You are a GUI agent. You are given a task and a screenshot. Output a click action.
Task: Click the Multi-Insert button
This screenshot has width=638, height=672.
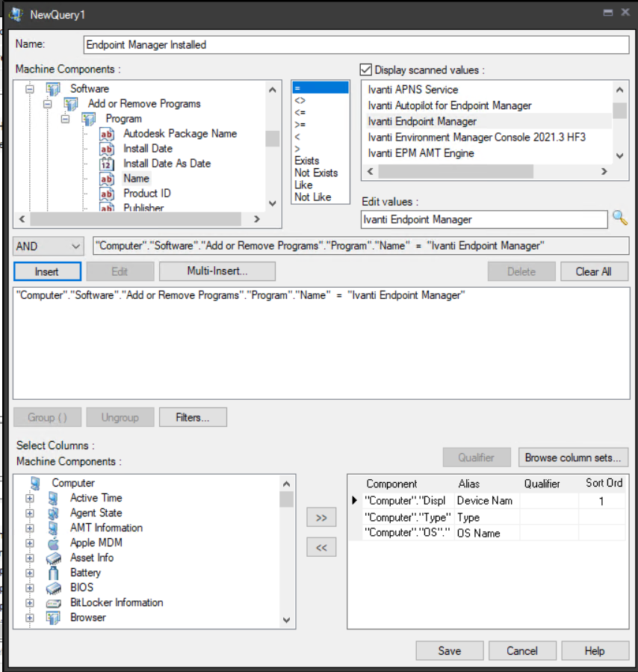(217, 271)
